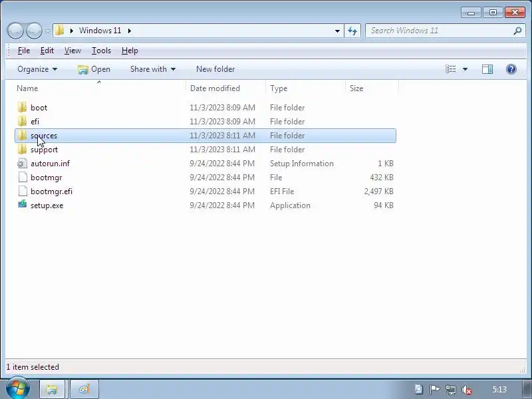Open the Tools menu
The width and height of the screenshot is (532, 399).
[101, 51]
